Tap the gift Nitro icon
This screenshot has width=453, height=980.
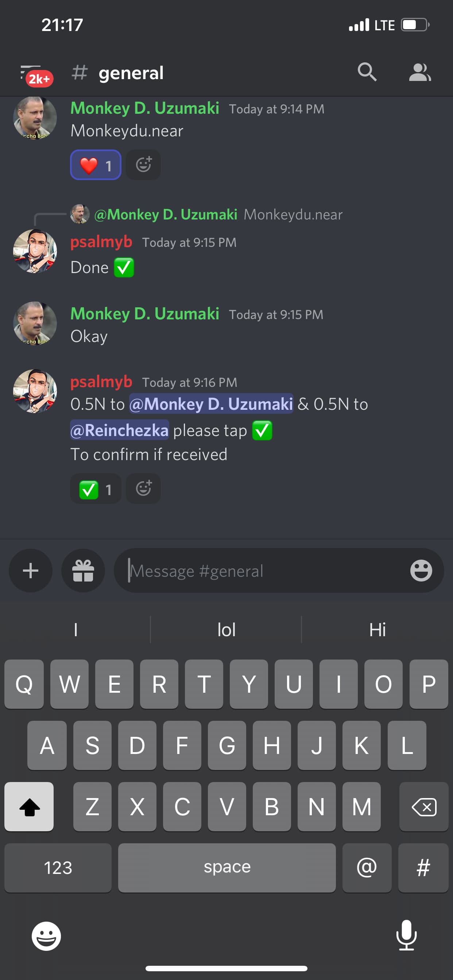[83, 570]
